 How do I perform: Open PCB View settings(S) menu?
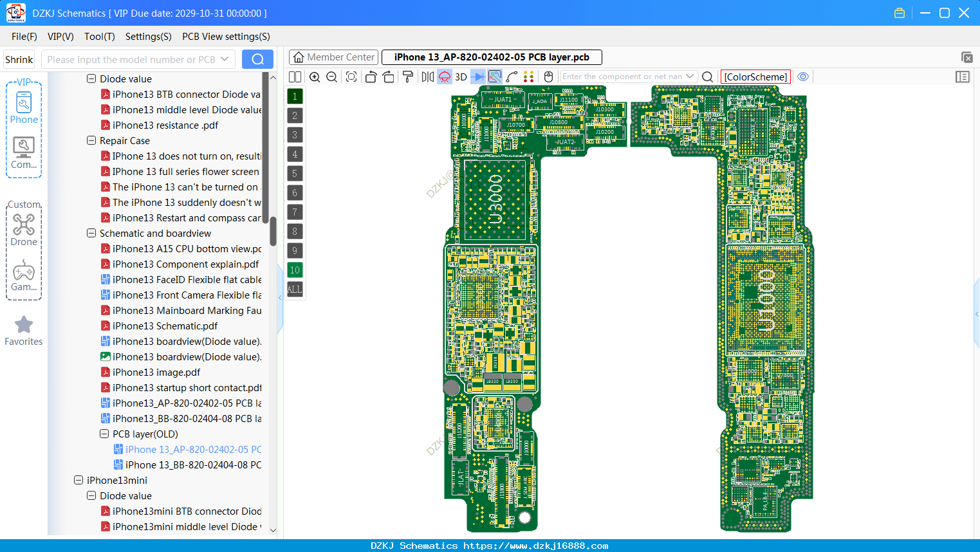pyautogui.click(x=226, y=37)
